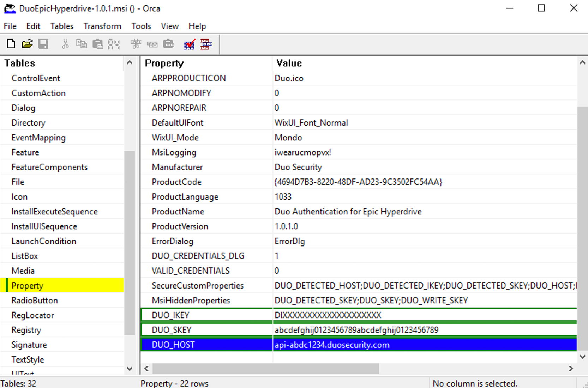Screen dimensions: 588x388
Task: Click the Tables list column header
Action: [62, 63]
